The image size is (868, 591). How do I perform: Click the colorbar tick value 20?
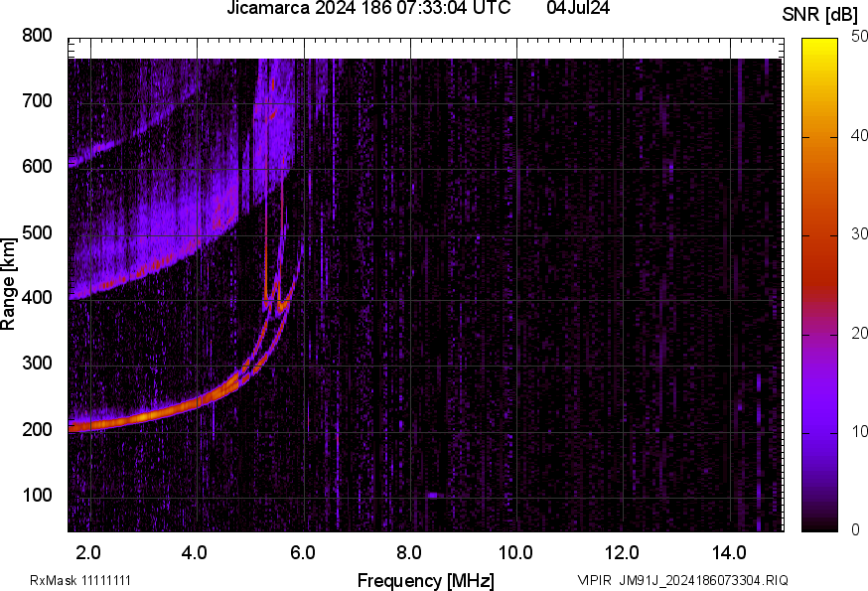point(859,333)
